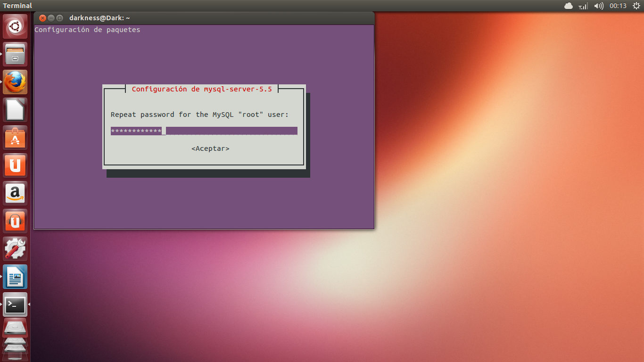Launch LibreOffice Writer
The width and height of the screenshot is (644, 362).
coord(15,277)
